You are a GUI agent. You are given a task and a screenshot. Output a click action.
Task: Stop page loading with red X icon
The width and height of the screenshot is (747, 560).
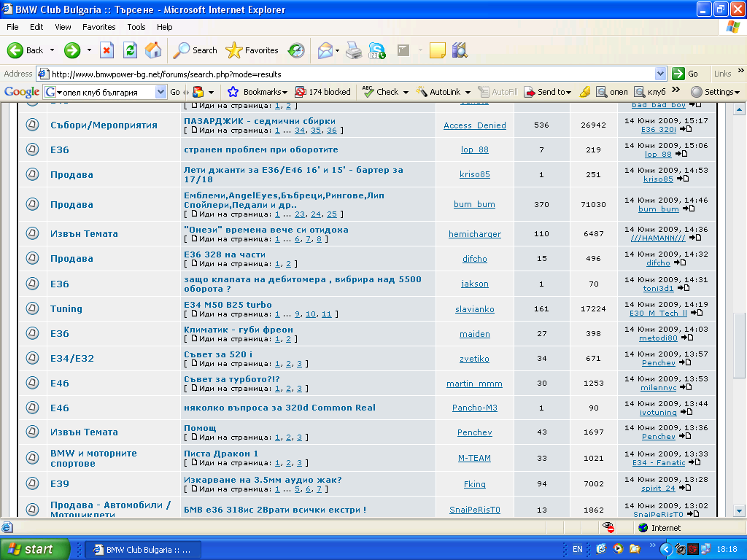107,50
